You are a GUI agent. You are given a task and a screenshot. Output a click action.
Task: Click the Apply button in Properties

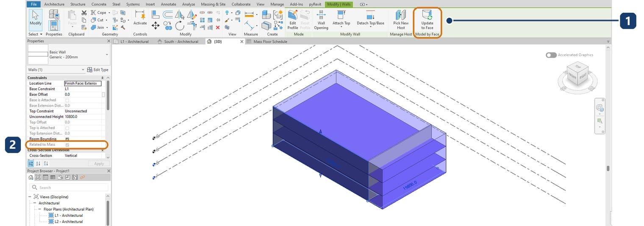[99, 163]
